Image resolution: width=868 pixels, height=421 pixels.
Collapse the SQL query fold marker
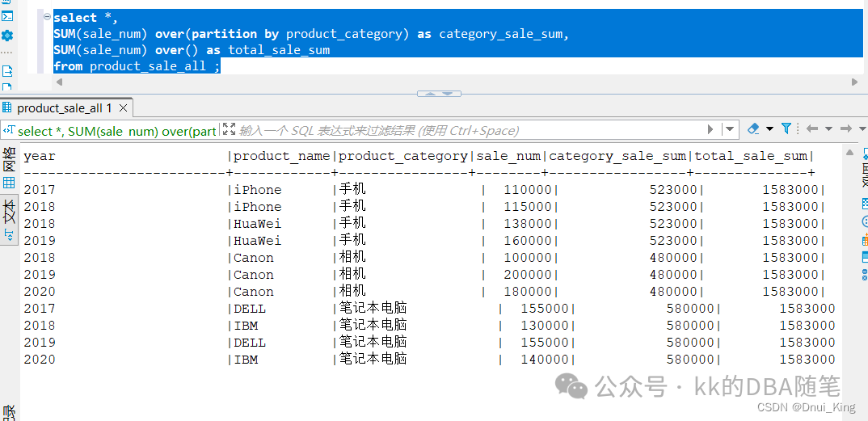coord(47,16)
